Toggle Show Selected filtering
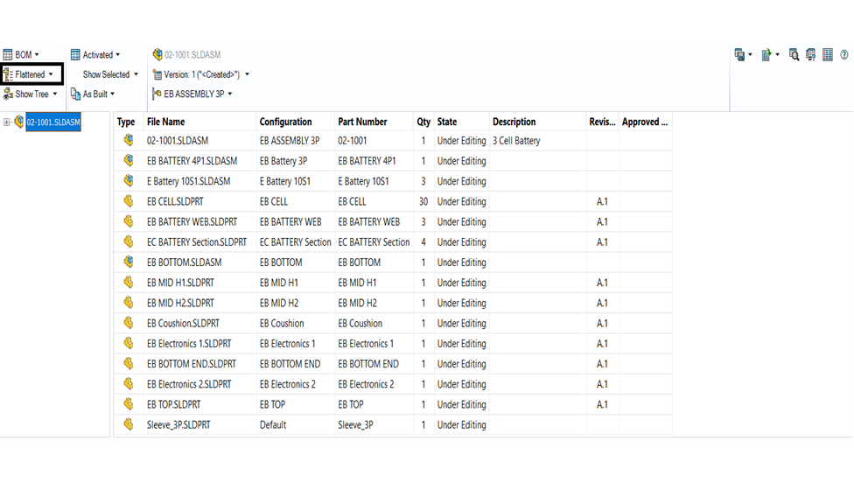854x504 pixels. (x=106, y=74)
